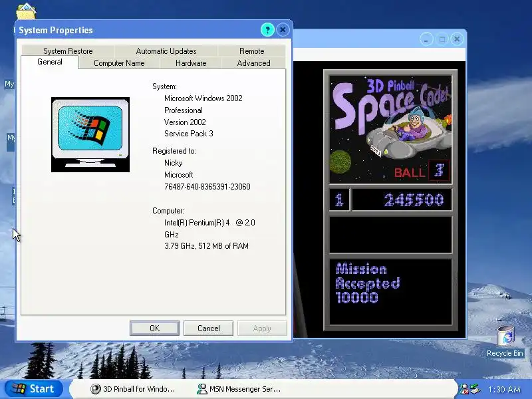532x399 pixels.
Task: Open MSN Messenger Service taskbar button
Action: point(239,389)
